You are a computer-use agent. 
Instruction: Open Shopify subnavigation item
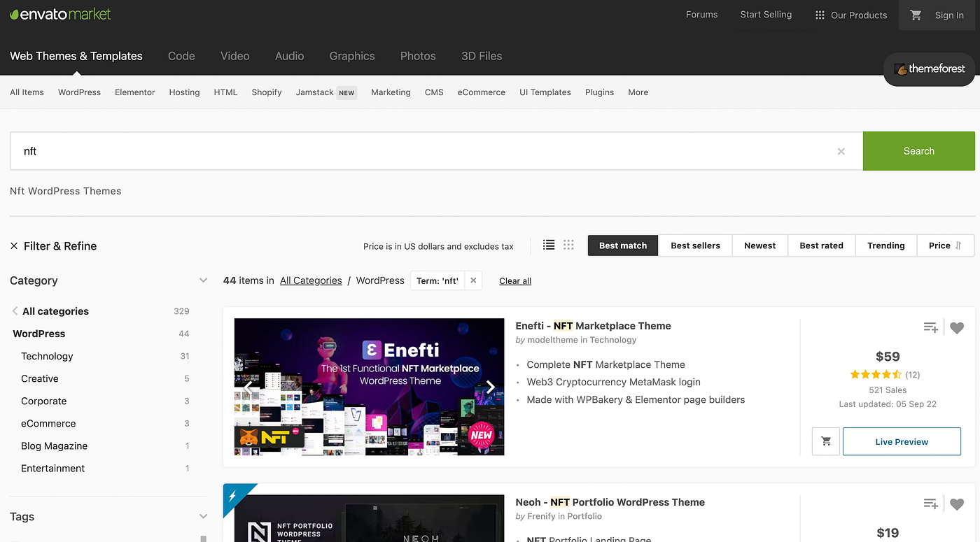coord(267,92)
